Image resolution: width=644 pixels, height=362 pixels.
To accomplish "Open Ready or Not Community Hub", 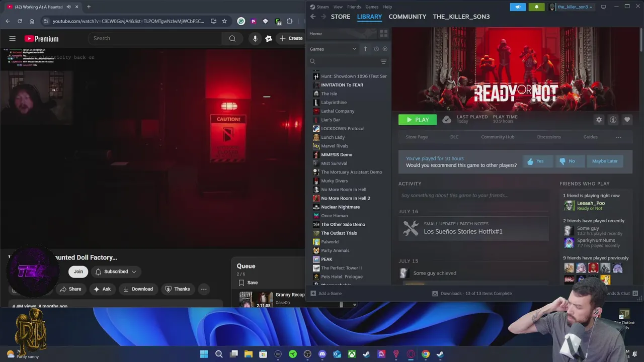I will point(498,137).
